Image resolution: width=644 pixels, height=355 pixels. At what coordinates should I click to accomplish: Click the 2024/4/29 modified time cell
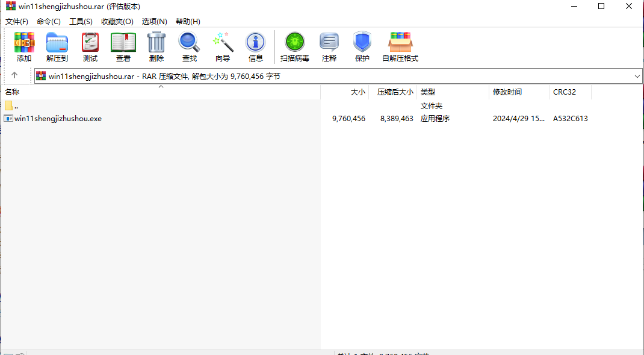coord(519,119)
